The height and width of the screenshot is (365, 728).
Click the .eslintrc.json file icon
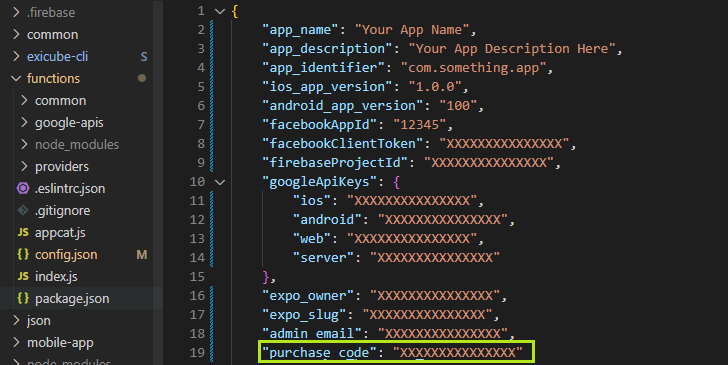(23, 188)
